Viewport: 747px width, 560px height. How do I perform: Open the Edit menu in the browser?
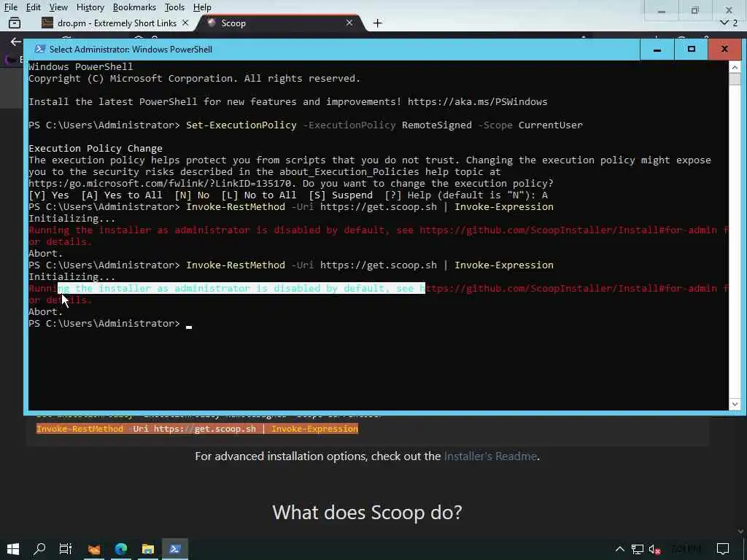pos(33,7)
